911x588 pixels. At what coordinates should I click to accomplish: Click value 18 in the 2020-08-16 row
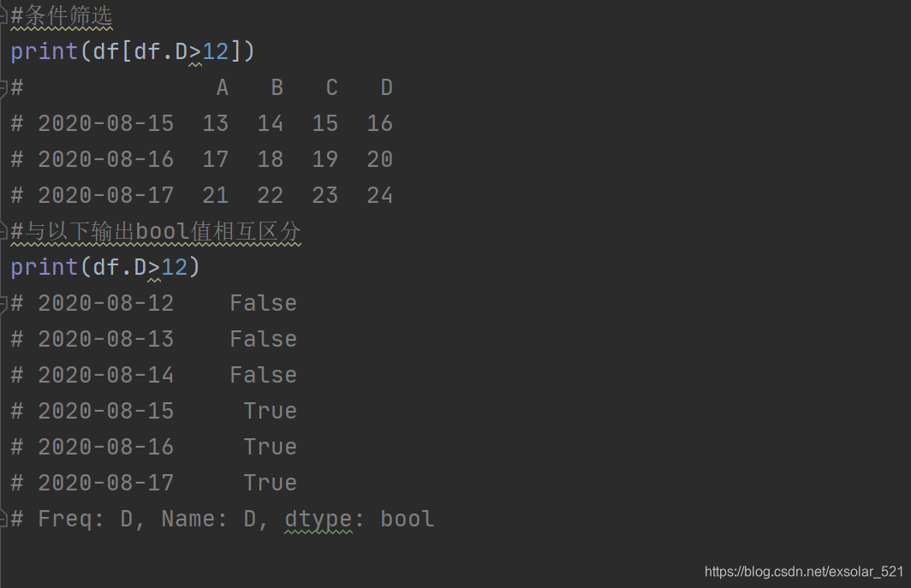(x=271, y=160)
